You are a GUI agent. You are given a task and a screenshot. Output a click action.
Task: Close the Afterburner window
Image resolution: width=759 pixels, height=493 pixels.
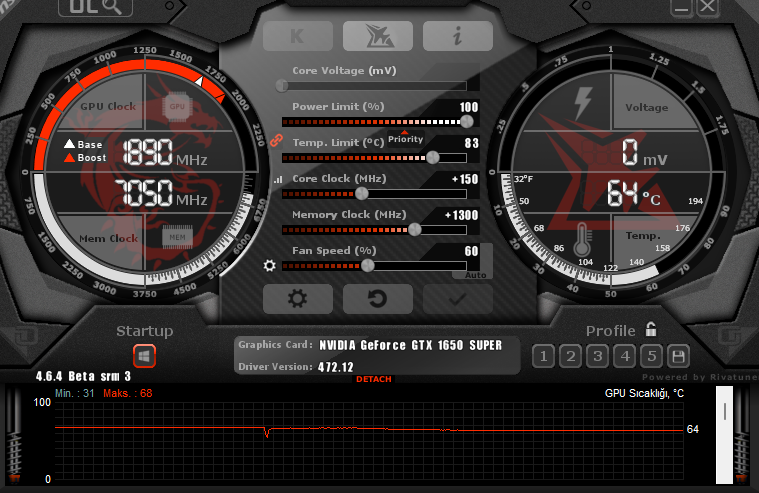click(x=707, y=7)
